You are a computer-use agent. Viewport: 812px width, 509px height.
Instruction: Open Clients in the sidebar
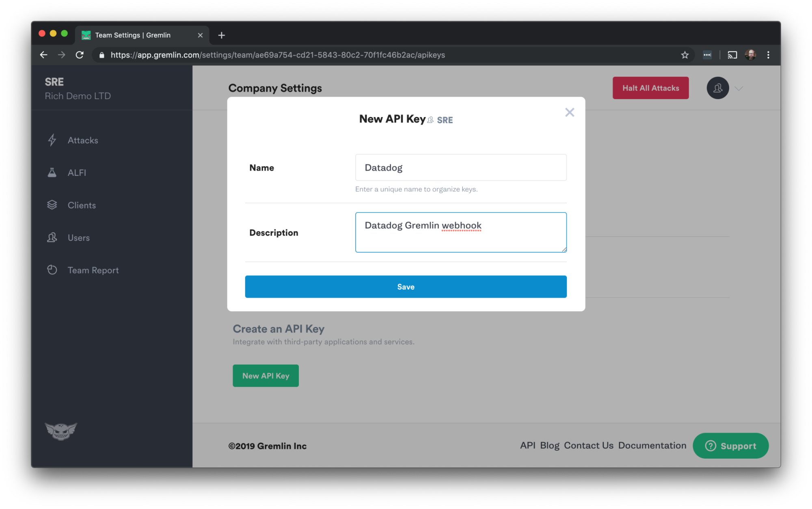coord(82,205)
